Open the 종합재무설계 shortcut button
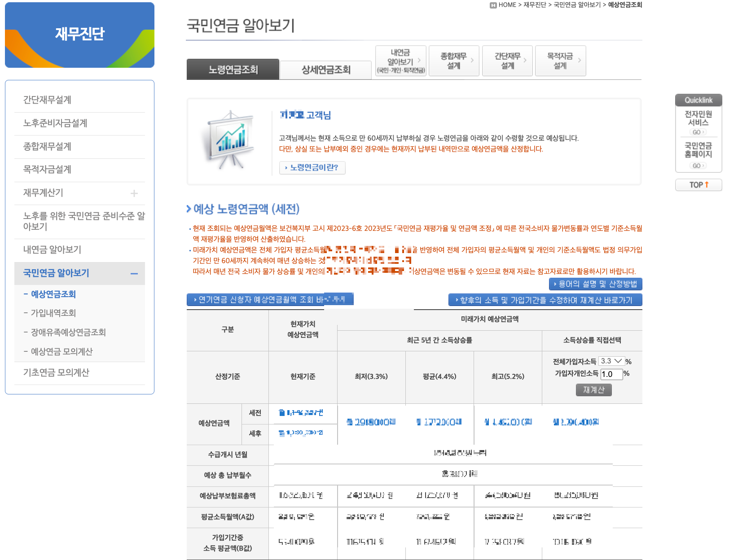Screen dimensions: 738x560 point(454,61)
